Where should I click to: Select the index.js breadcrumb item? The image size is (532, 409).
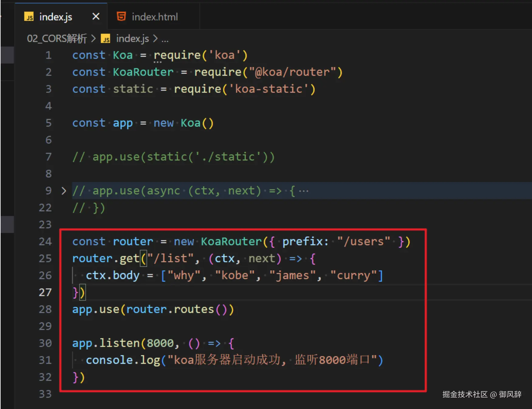132,39
